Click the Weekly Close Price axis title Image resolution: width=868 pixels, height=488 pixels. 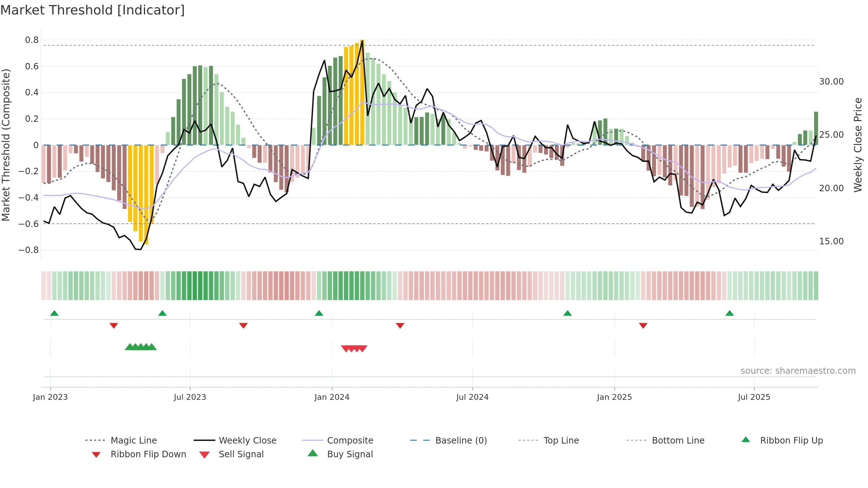click(x=858, y=145)
